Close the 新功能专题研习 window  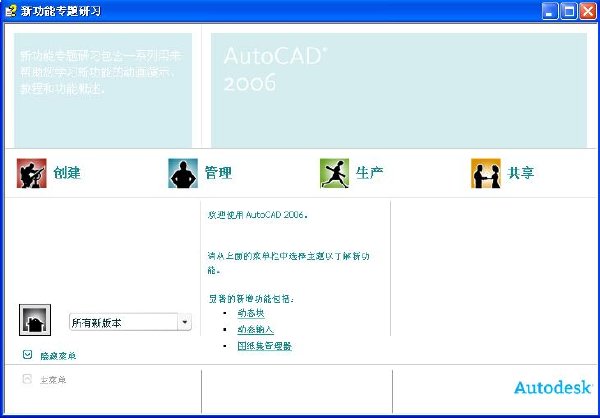[x=587, y=11]
